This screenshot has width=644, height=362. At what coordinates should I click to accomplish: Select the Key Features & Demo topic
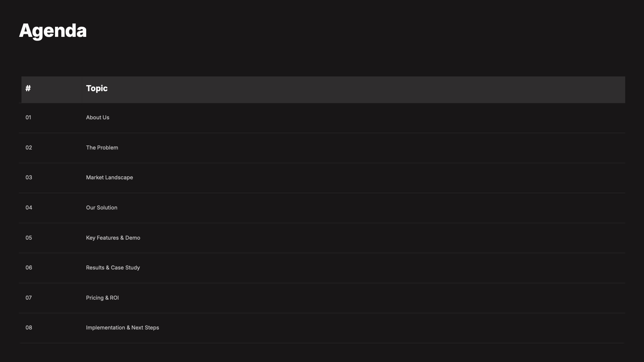[113, 238]
